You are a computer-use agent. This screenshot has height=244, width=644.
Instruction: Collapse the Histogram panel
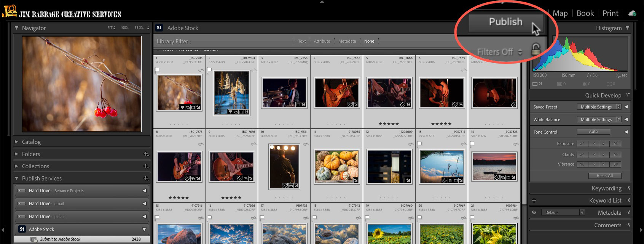pos(627,28)
